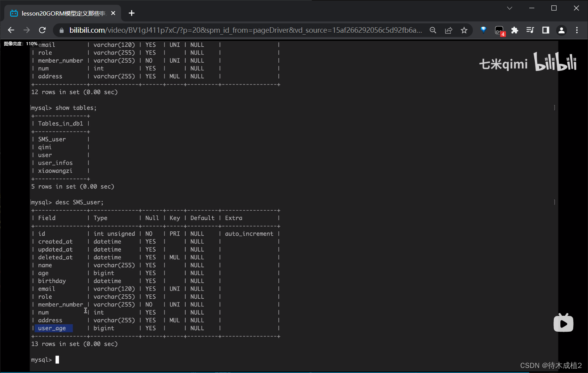588x373 pixels.
Task: Share this page from address bar
Action: coord(448,30)
